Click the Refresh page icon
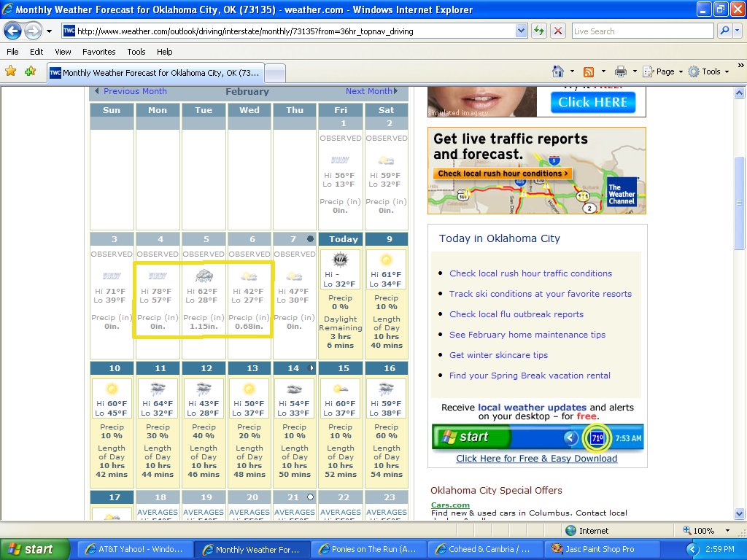Viewport: 747px width, 560px height. (x=539, y=31)
